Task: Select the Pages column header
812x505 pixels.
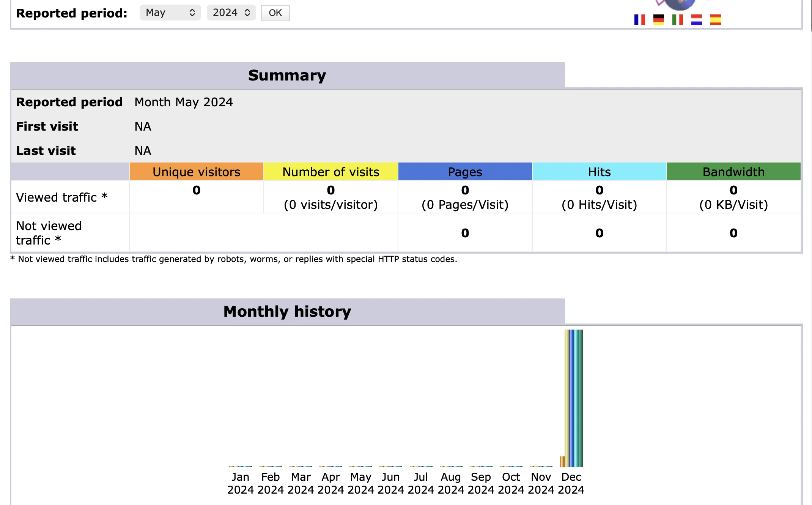Action: pos(465,172)
